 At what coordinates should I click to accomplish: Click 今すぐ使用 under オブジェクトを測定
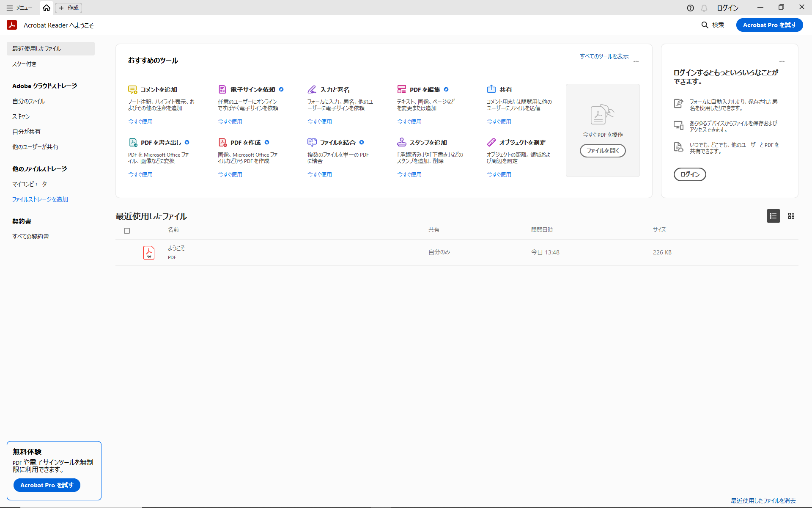pos(499,174)
